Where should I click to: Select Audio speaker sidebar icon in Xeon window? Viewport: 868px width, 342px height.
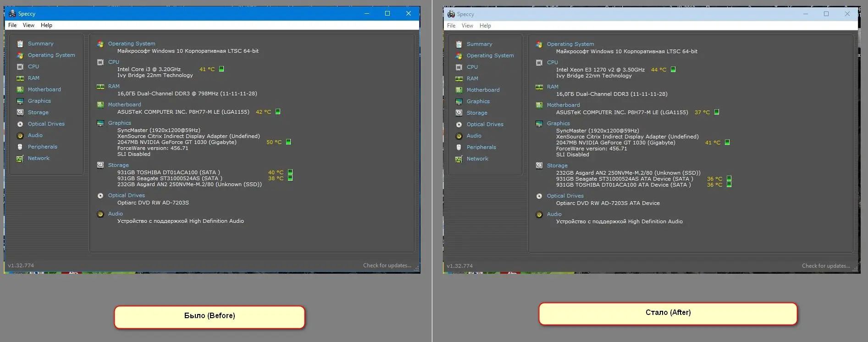point(459,136)
